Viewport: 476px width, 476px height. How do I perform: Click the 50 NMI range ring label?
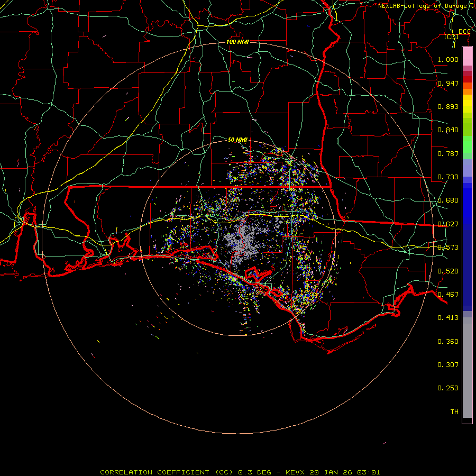click(x=237, y=140)
